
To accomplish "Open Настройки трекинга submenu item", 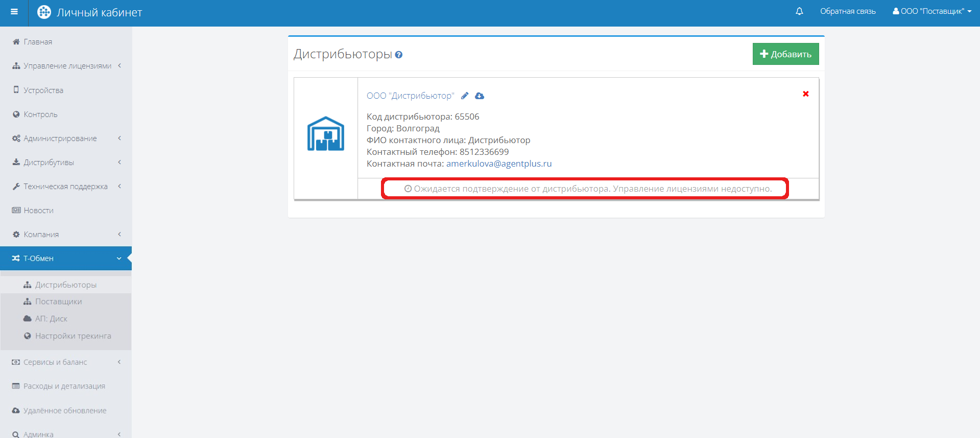I will click(x=73, y=336).
